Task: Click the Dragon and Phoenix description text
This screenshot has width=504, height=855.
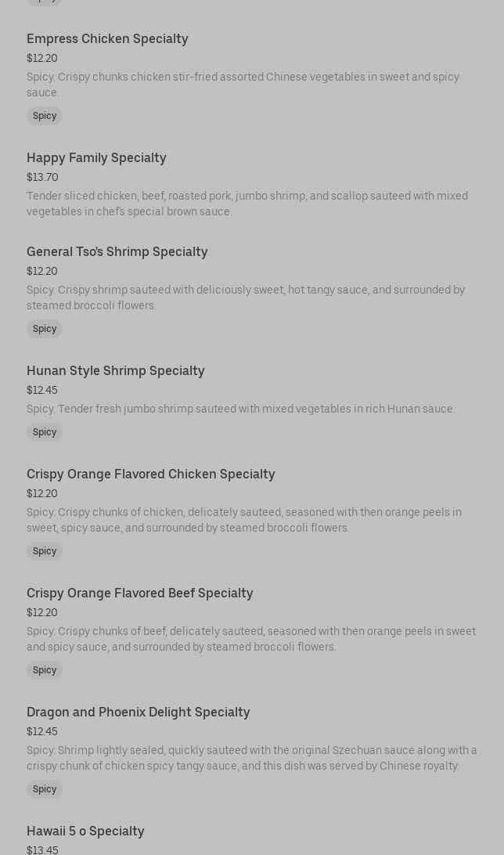Action: pyautogui.click(x=251, y=758)
